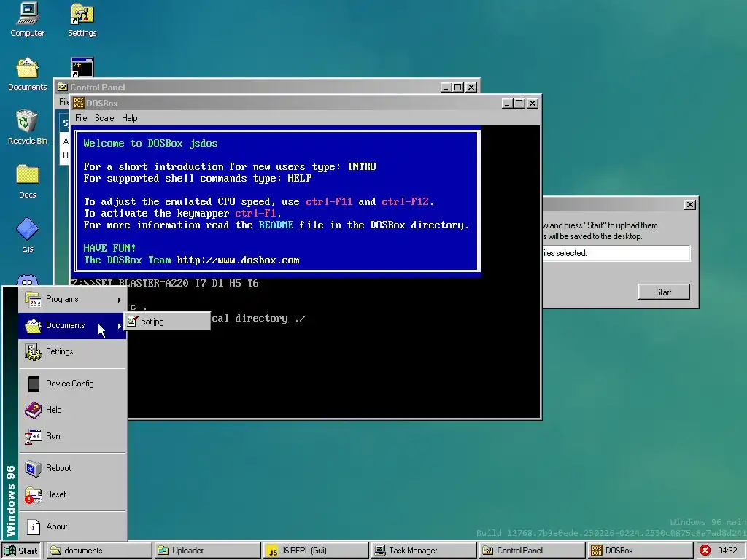Close the DOSBox window
This screenshot has width=747, height=560.
[x=533, y=104]
